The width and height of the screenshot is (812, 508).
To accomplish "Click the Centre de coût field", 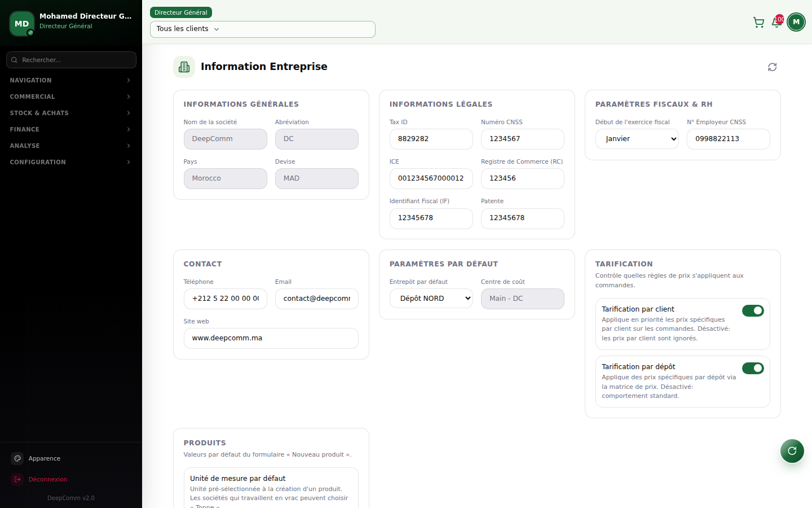I will (523, 299).
